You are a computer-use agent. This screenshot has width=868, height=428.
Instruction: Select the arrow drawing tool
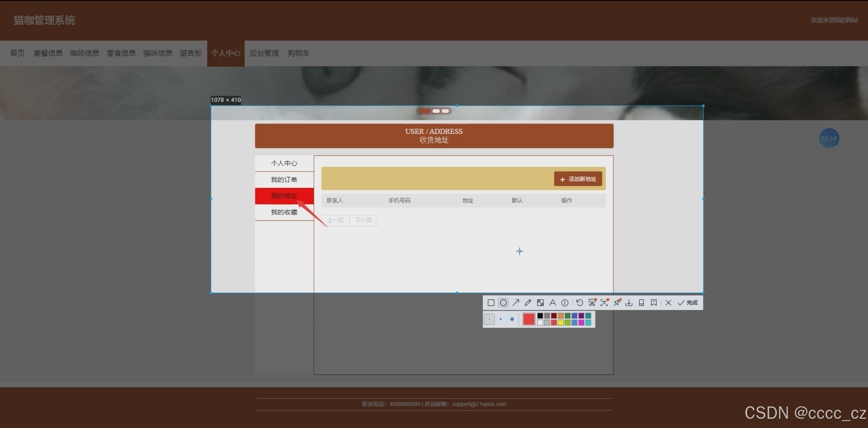(x=516, y=303)
